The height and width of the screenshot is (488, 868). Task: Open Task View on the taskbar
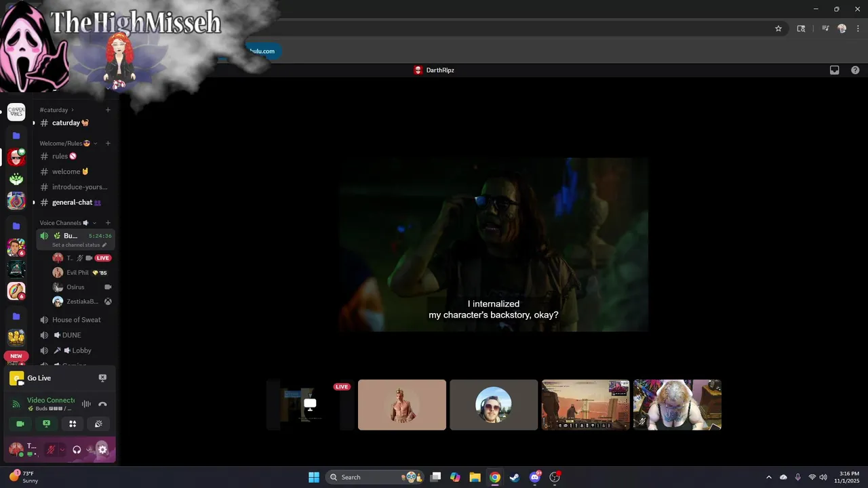click(435, 477)
